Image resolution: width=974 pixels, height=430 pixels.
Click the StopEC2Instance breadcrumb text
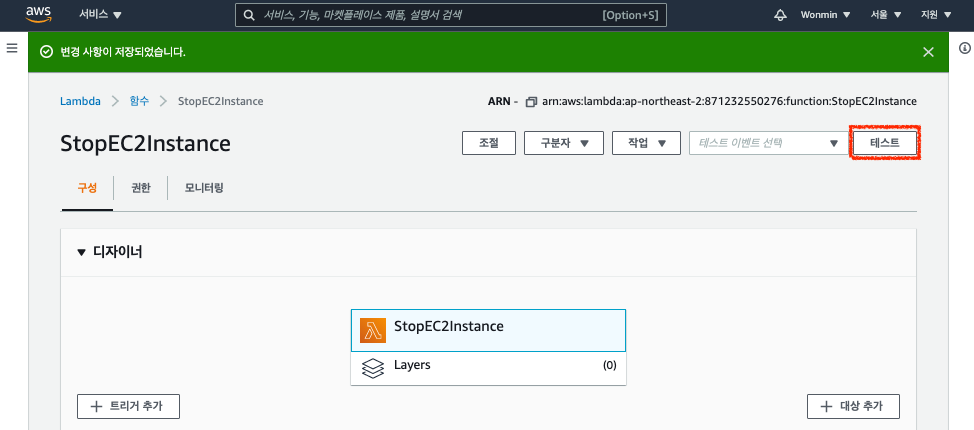pos(221,101)
